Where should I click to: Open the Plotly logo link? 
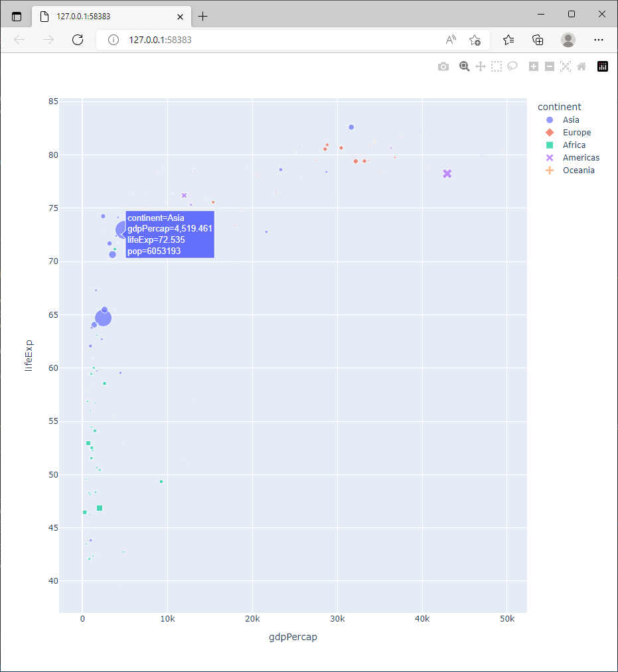603,66
